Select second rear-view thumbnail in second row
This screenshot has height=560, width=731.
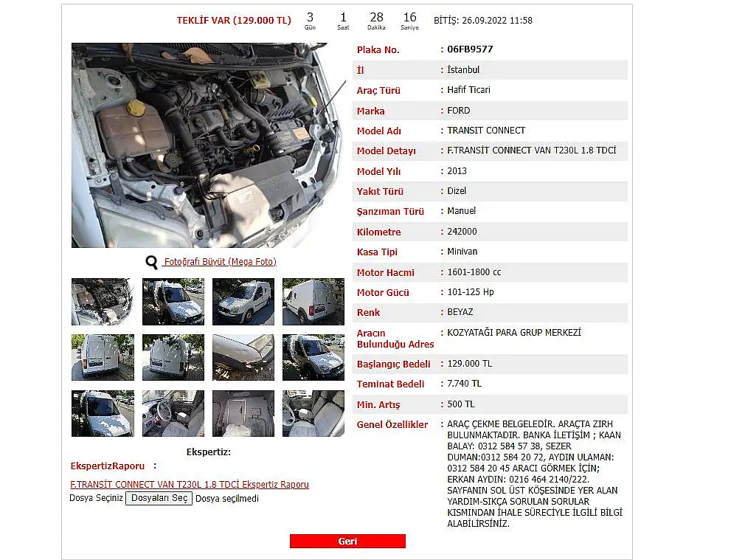(173, 357)
